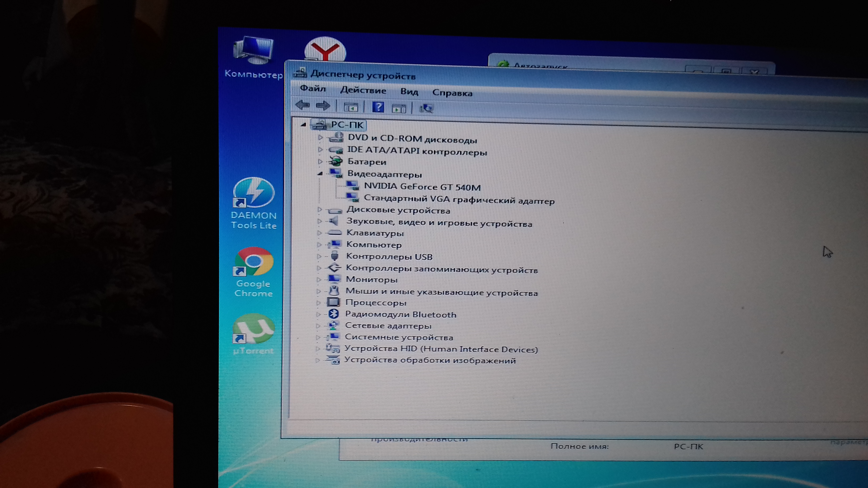Select Системные устройства label
This screenshot has width=868, height=488.
coord(399,337)
